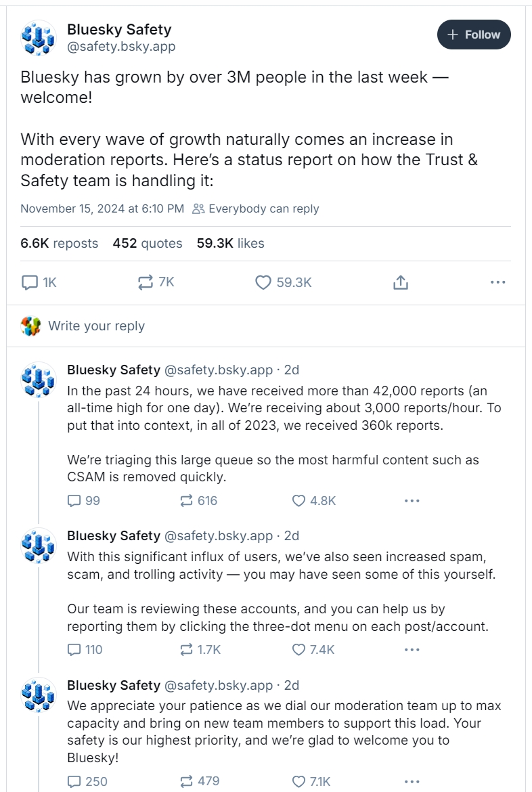Open three-dot menu on 42,000 reports reply

pyautogui.click(x=412, y=500)
